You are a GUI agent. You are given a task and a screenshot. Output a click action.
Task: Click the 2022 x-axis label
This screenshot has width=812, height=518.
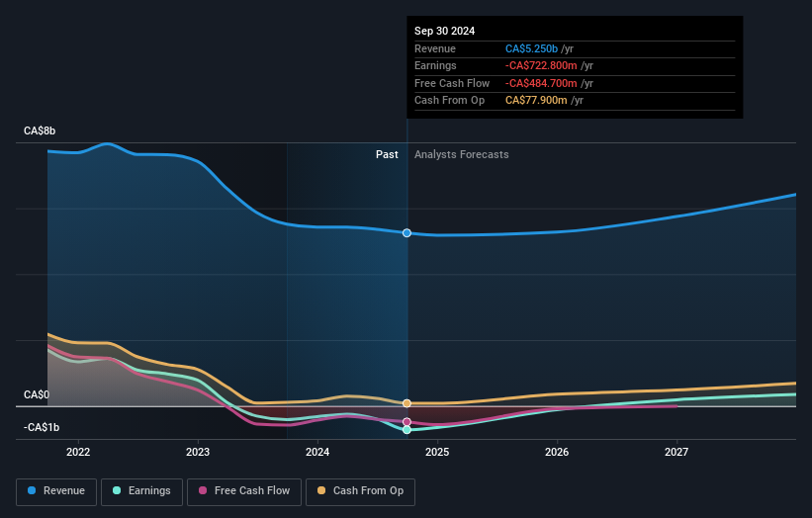tap(78, 453)
